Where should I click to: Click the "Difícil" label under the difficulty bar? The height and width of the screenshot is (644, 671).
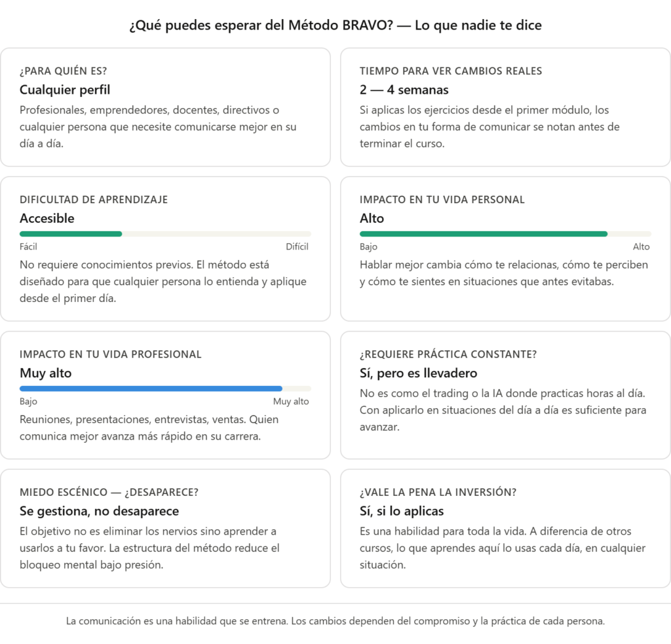tap(297, 247)
